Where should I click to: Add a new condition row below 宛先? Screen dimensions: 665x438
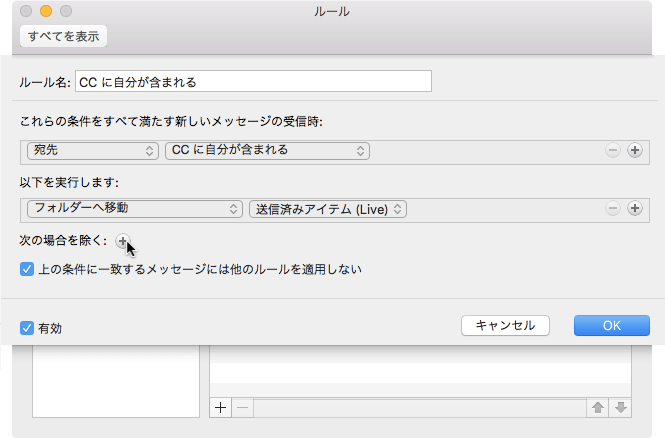(634, 151)
